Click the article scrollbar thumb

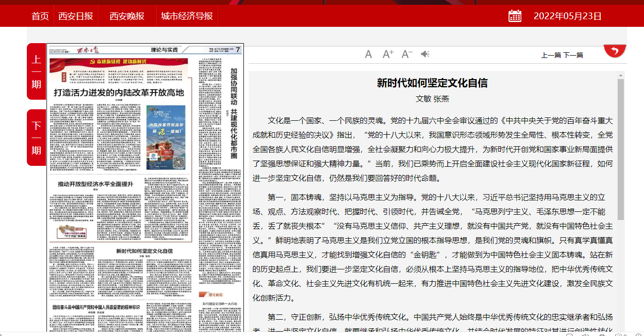(621, 149)
